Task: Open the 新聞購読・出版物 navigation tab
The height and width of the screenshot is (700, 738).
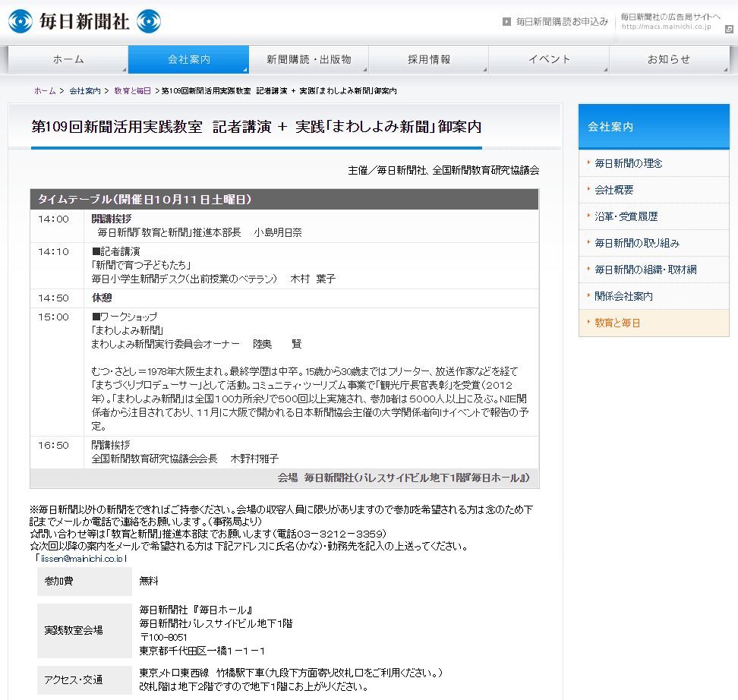Action: [308, 59]
